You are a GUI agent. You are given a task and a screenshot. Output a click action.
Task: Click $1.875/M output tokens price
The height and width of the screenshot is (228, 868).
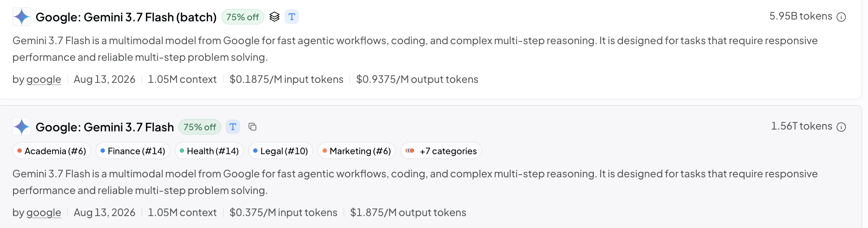point(408,212)
